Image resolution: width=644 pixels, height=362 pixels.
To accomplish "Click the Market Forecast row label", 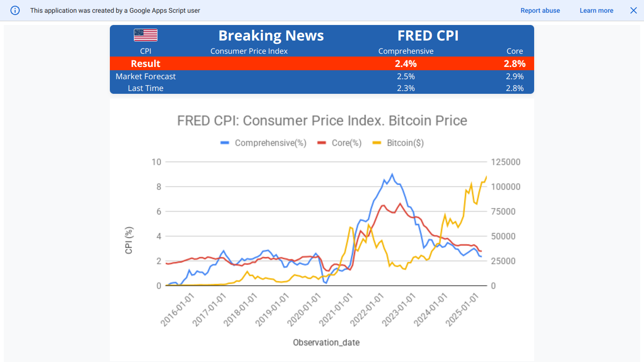I will [146, 76].
